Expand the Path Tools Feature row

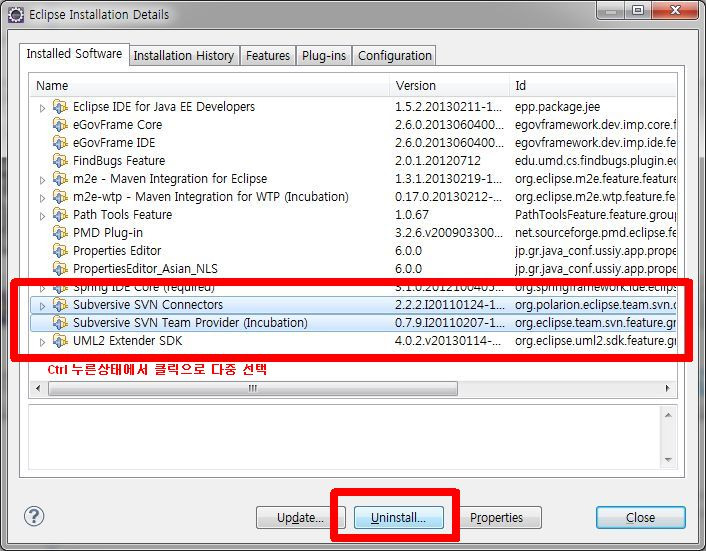tap(42, 216)
